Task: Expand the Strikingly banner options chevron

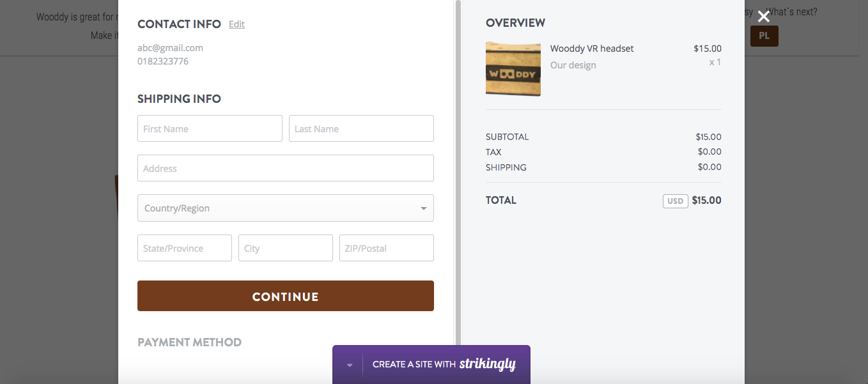Action: (x=348, y=364)
